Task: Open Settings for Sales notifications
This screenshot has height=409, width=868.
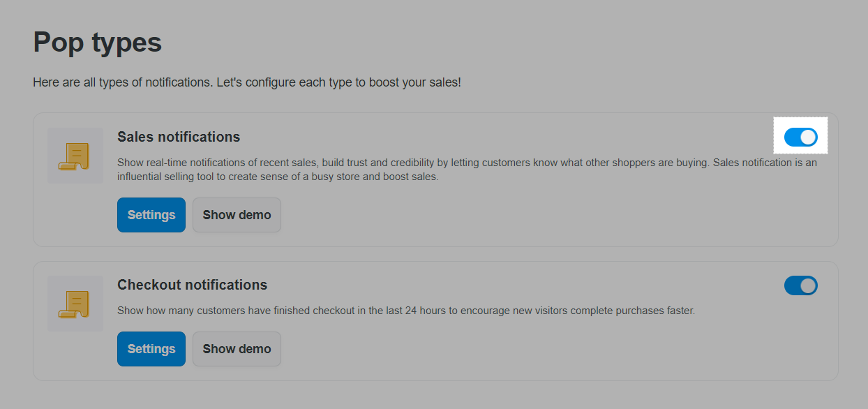Action: [x=151, y=215]
